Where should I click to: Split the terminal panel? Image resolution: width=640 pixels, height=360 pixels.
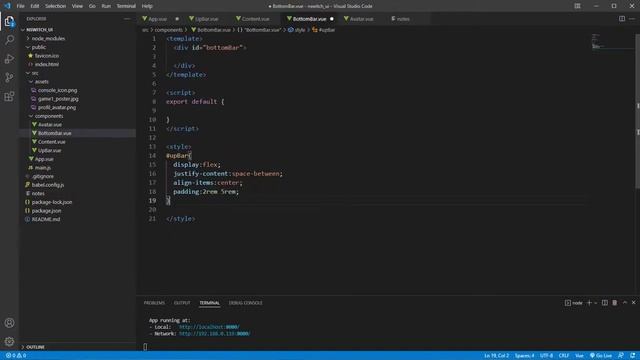click(x=604, y=303)
